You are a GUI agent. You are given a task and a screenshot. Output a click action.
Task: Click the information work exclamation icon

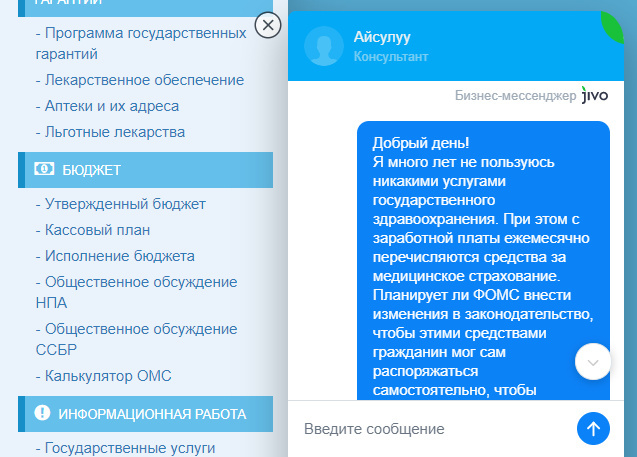[42, 413]
